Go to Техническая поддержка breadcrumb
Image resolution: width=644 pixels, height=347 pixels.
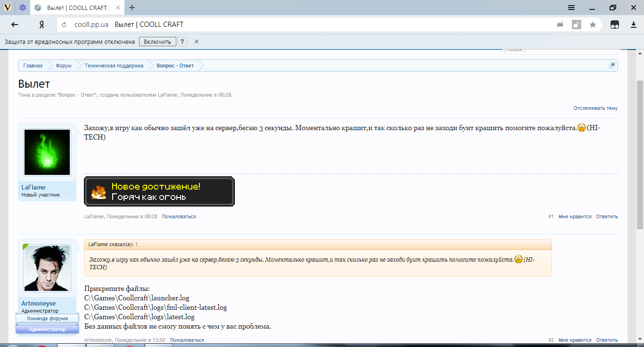click(114, 66)
